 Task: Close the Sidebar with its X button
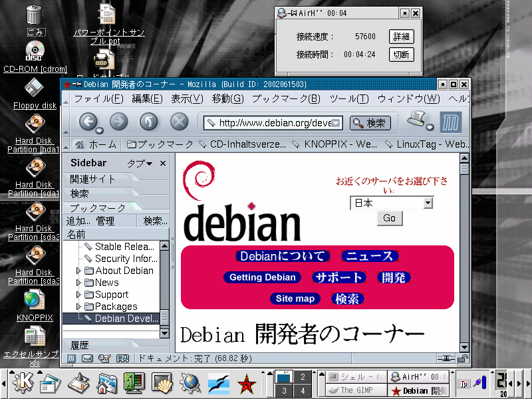click(x=163, y=164)
